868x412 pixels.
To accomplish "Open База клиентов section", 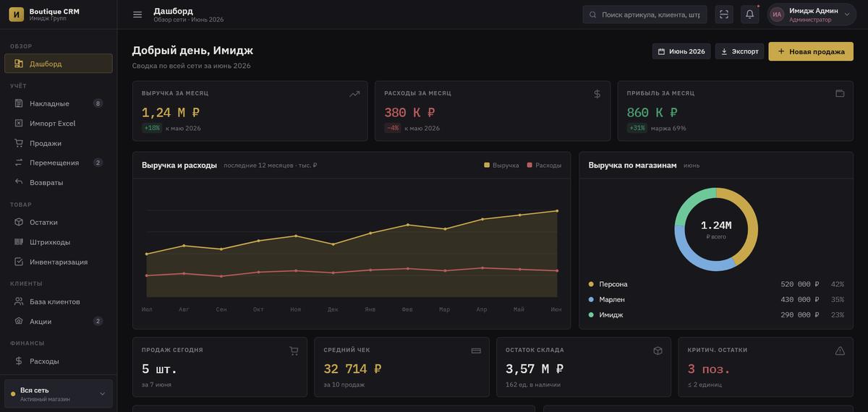I will coord(59,301).
